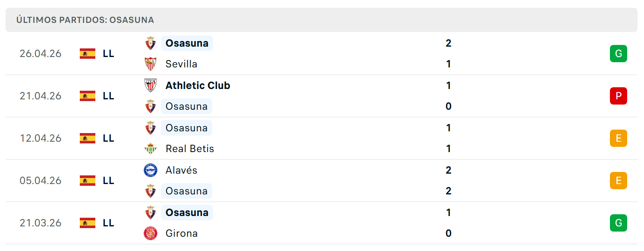Viewport: 644px width, 251px height.
Task: Click the Girona club crest icon
Action: coord(150,233)
